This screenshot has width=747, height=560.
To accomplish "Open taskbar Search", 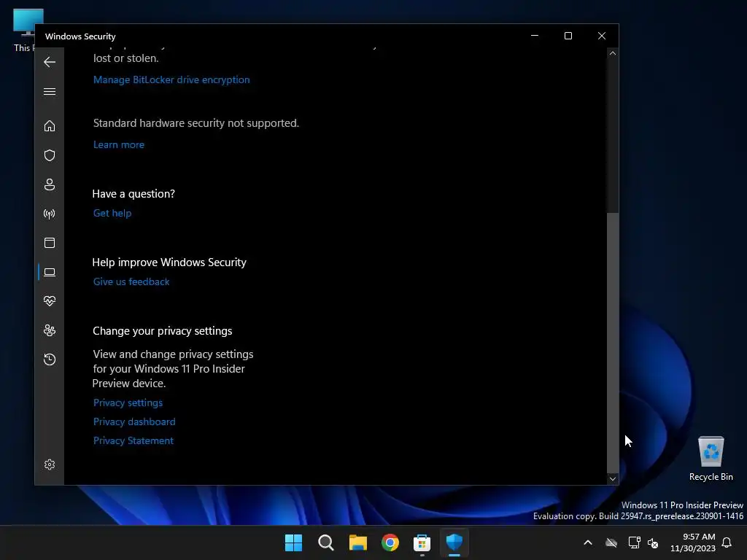I will coord(326,542).
